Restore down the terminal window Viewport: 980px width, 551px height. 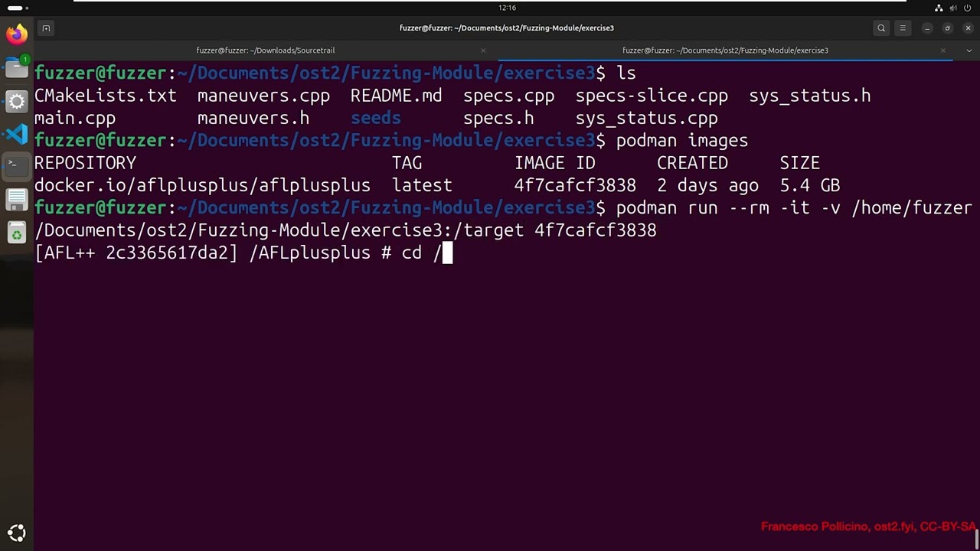[x=948, y=28]
